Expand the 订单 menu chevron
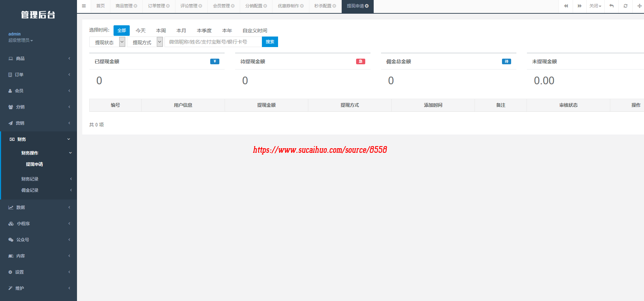 coord(69,75)
